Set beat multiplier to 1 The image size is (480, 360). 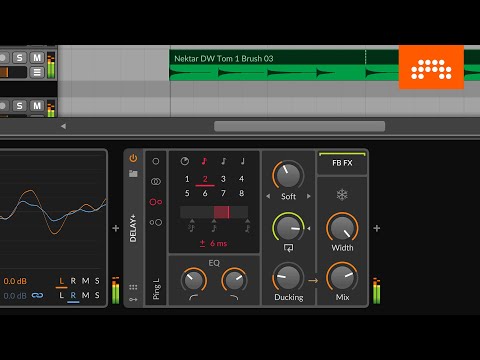(187, 179)
